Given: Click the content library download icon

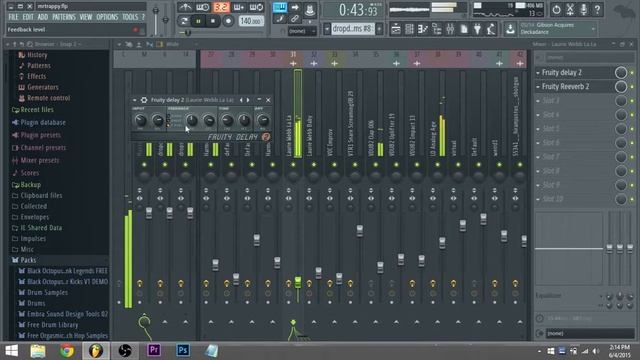Looking at the screenshot, I should click(x=510, y=29).
